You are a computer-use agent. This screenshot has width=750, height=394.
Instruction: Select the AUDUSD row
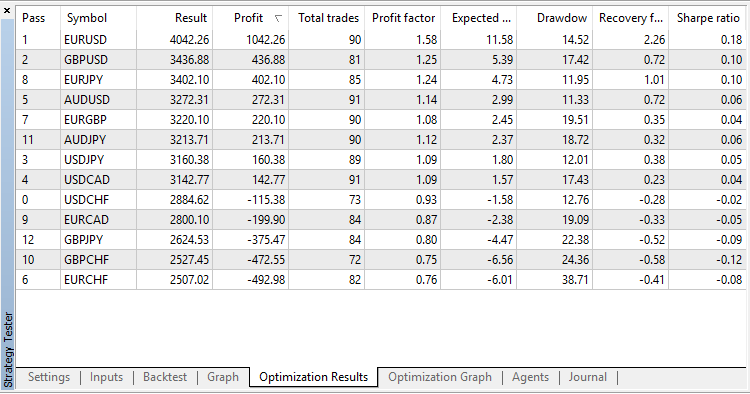(381, 100)
